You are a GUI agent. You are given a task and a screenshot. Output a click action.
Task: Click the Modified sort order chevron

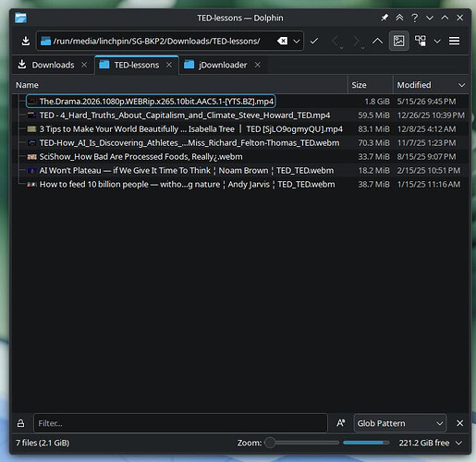click(461, 85)
